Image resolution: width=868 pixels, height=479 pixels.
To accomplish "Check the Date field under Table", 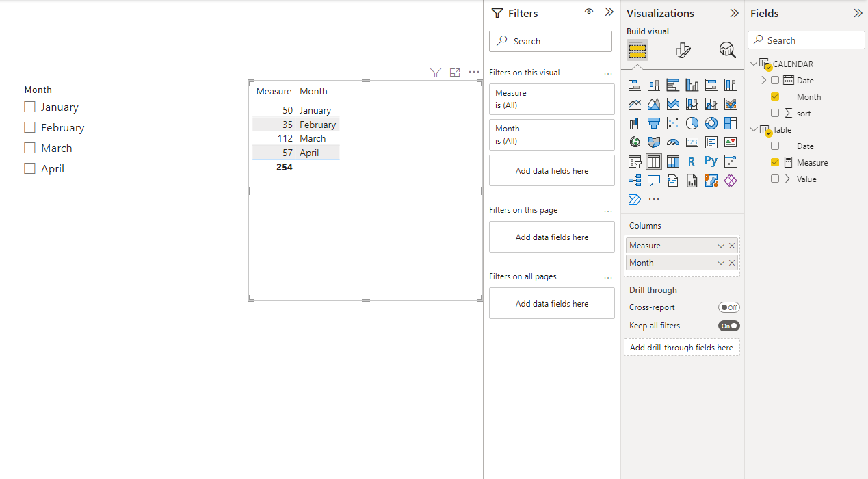I will point(775,146).
